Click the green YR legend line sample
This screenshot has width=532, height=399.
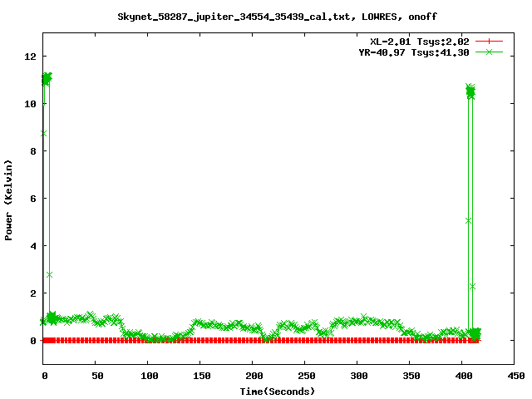pyautogui.click(x=489, y=52)
